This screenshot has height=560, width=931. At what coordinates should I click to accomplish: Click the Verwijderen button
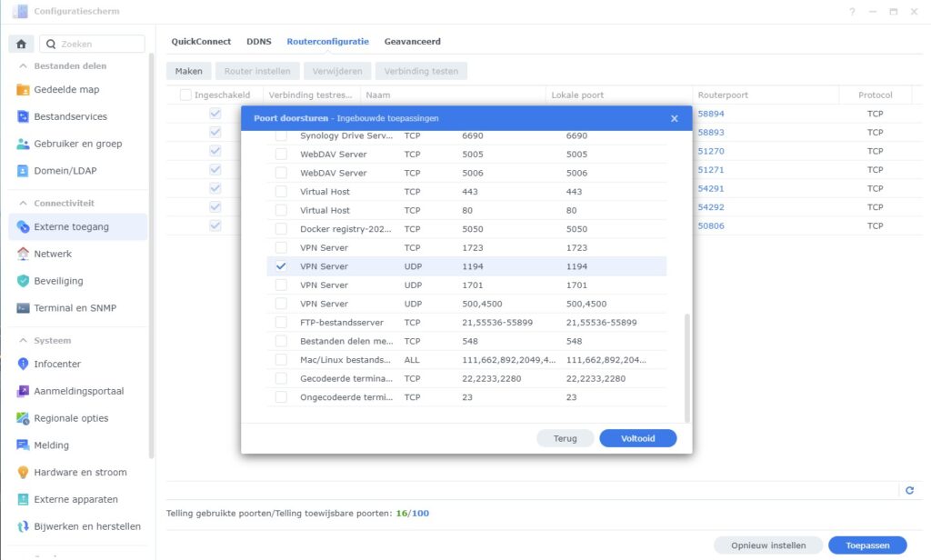point(337,71)
